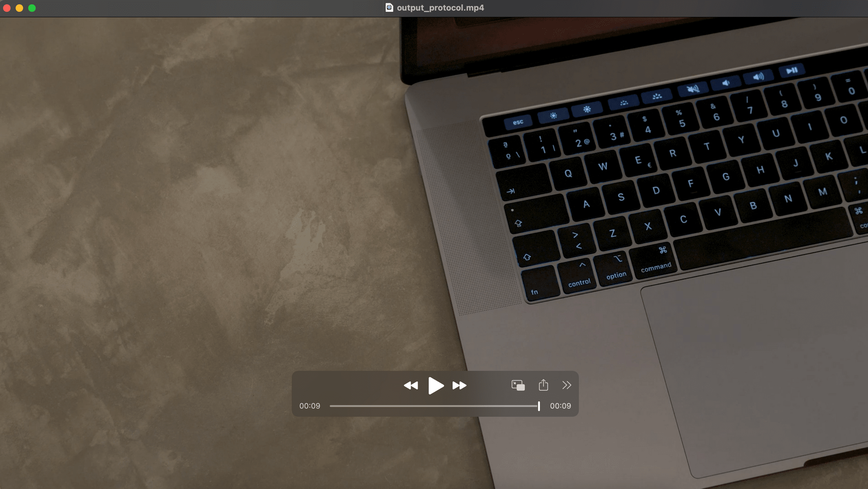Click the playback timeline scrubber track
The image size is (868, 489).
pos(434,406)
